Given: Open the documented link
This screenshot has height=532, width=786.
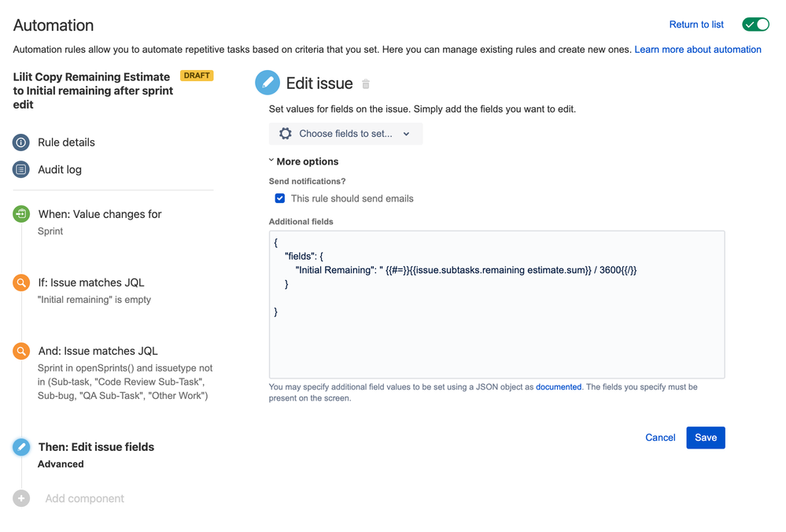Looking at the screenshot, I should (x=559, y=387).
